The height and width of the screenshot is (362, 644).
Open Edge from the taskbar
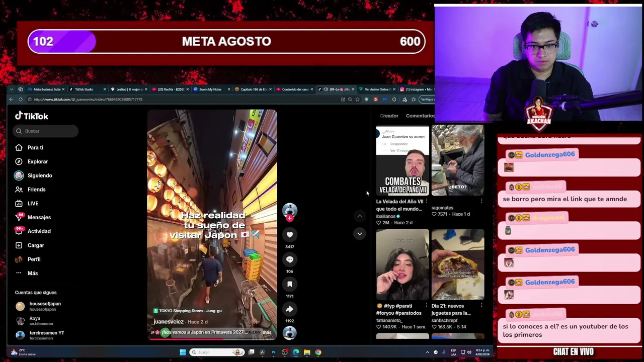click(296, 352)
